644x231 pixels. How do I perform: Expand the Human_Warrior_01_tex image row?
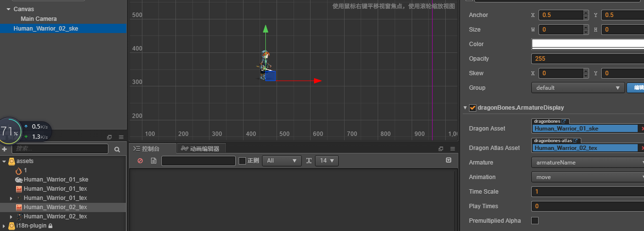11,198
